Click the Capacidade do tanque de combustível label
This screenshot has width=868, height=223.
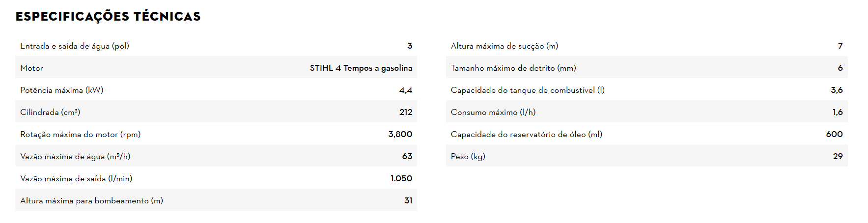click(528, 90)
